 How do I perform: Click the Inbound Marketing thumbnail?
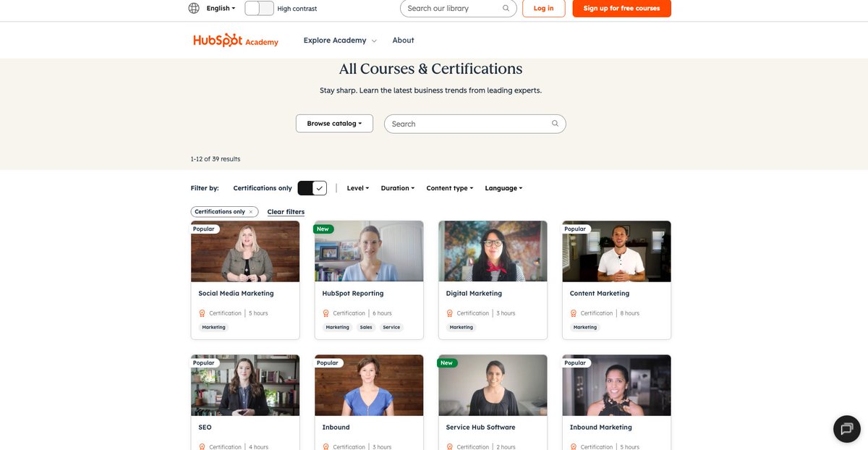[616, 385]
